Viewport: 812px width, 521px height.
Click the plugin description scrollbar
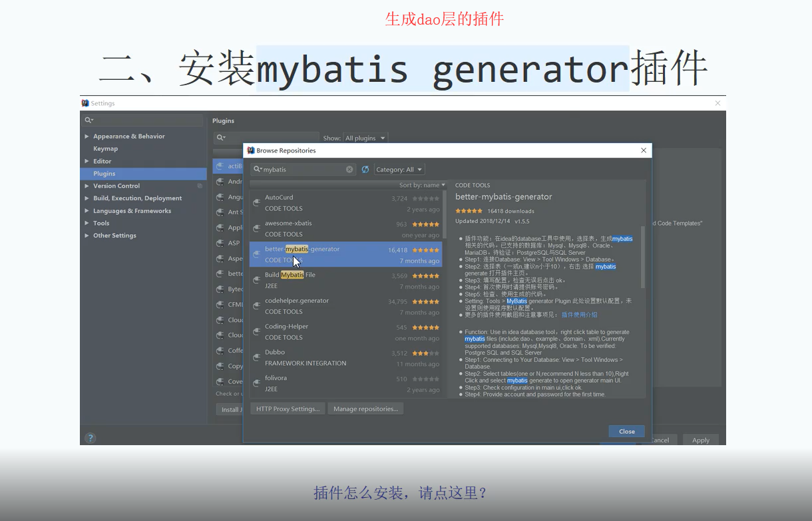(x=643, y=256)
